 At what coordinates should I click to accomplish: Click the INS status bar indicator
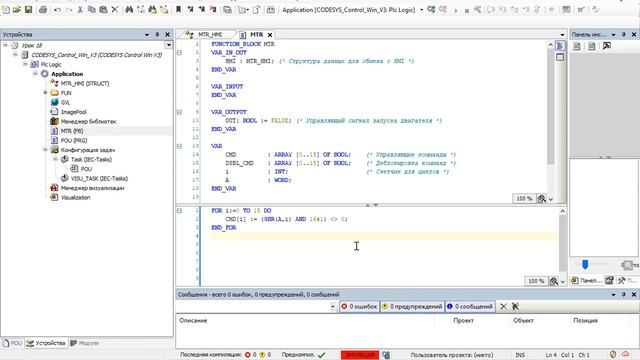pos(520,355)
